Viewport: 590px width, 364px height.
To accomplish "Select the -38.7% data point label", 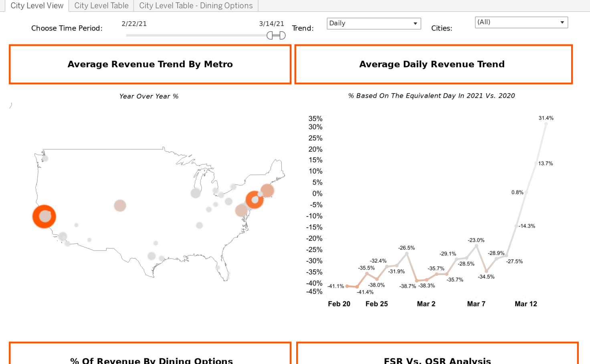I will [x=408, y=286].
